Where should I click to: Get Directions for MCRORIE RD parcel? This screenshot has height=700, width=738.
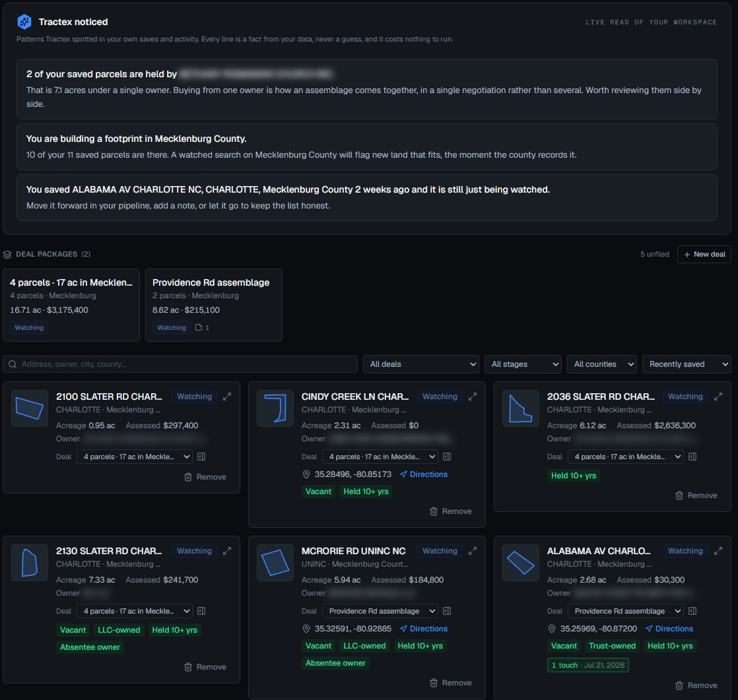tap(424, 629)
